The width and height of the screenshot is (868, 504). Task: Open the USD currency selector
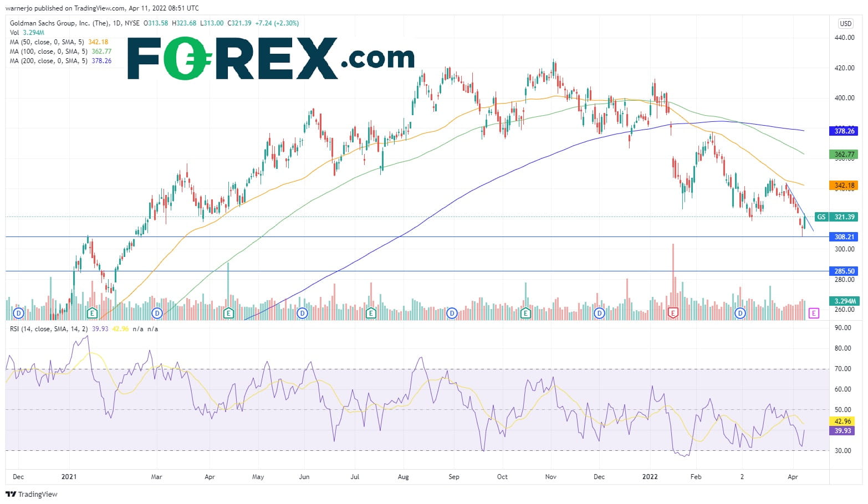(845, 23)
